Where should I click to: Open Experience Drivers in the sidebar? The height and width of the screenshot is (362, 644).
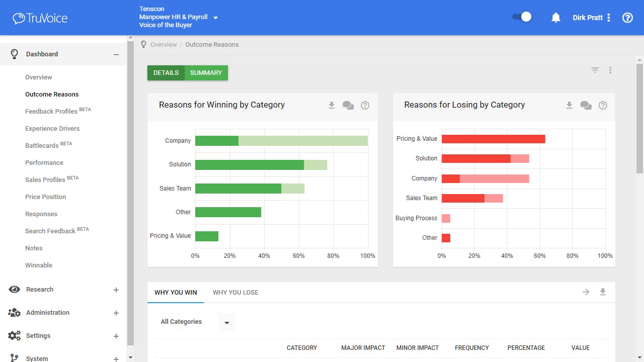(52, 129)
